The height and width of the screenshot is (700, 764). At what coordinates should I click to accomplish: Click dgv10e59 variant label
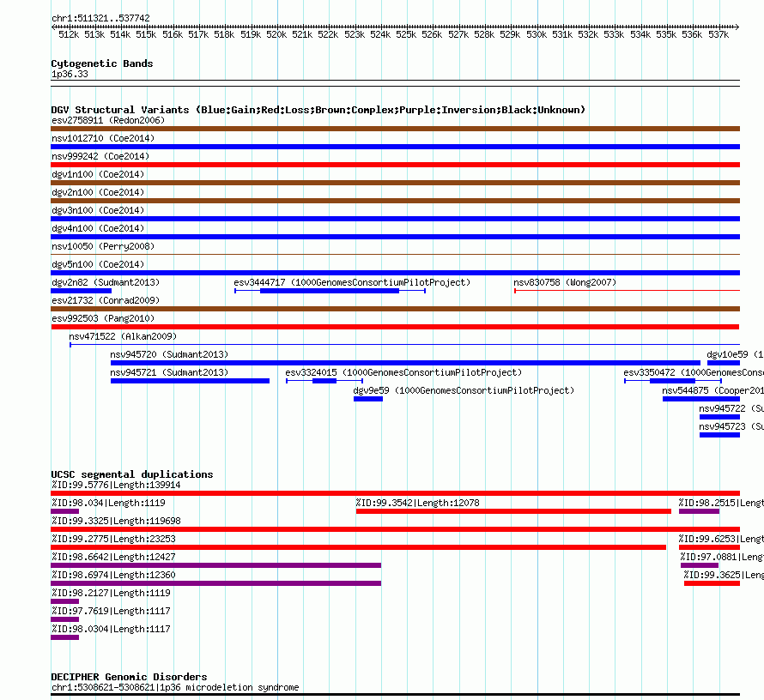coord(735,354)
